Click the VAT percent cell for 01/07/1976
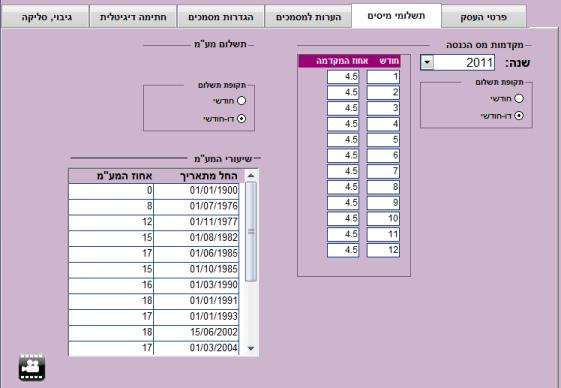 111,206
